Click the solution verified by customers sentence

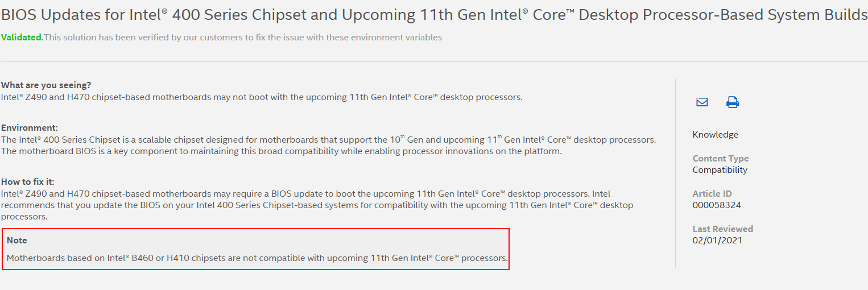tap(243, 38)
